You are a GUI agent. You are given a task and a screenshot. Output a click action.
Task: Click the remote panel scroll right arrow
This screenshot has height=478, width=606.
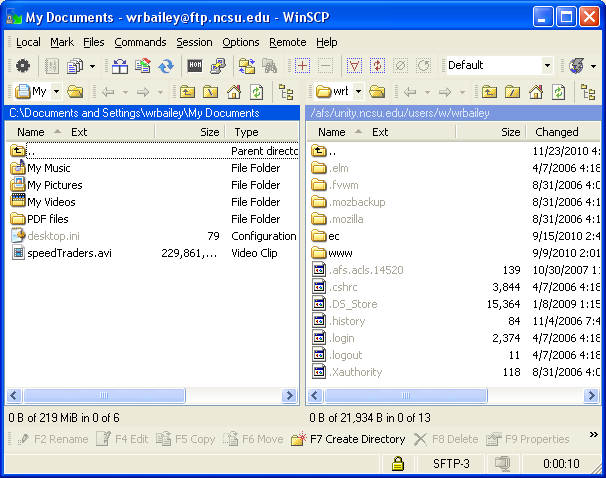coord(591,395)
